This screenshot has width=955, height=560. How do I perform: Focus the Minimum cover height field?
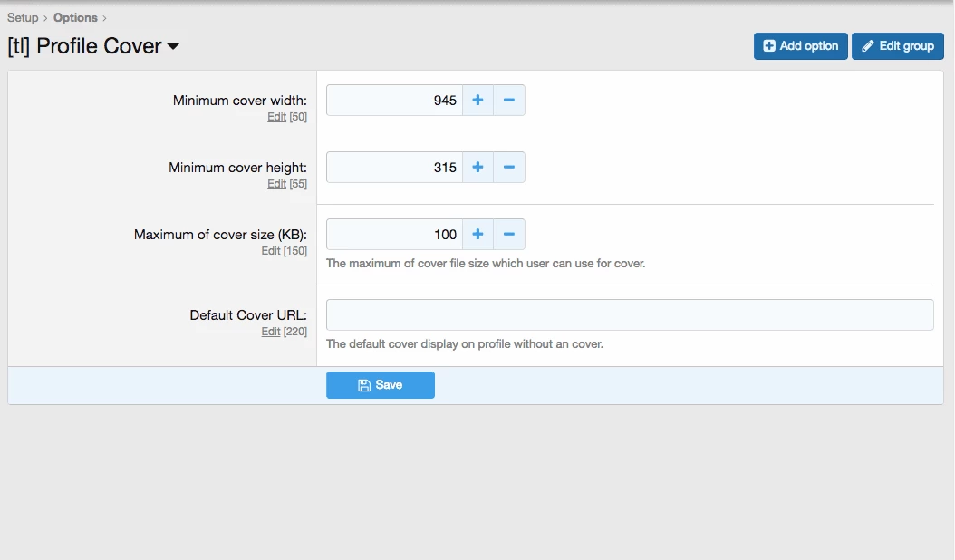(395, 167)
